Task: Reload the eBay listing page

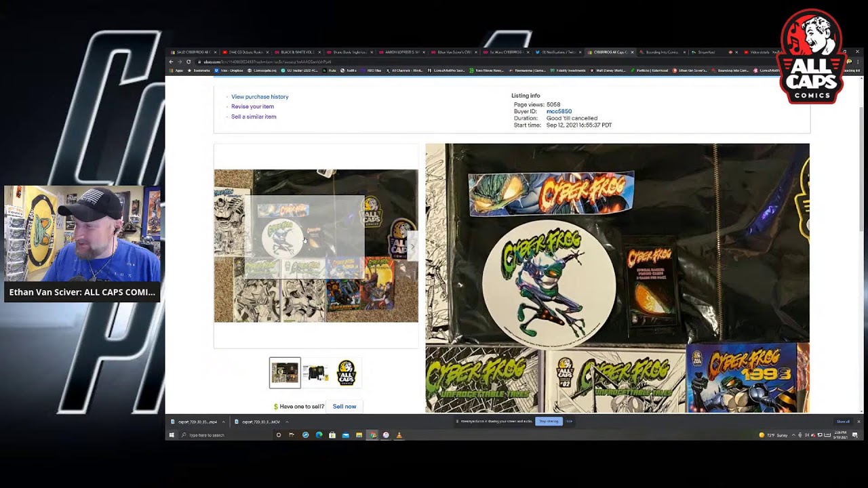Action: (189, 62)
